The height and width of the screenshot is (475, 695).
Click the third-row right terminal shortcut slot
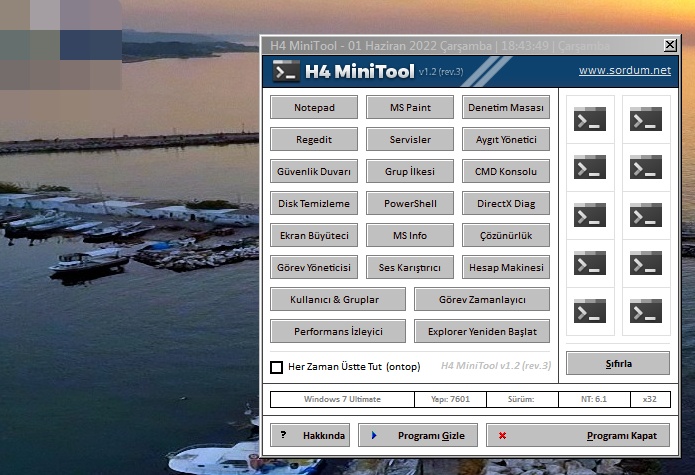click(x=646, y=215)
